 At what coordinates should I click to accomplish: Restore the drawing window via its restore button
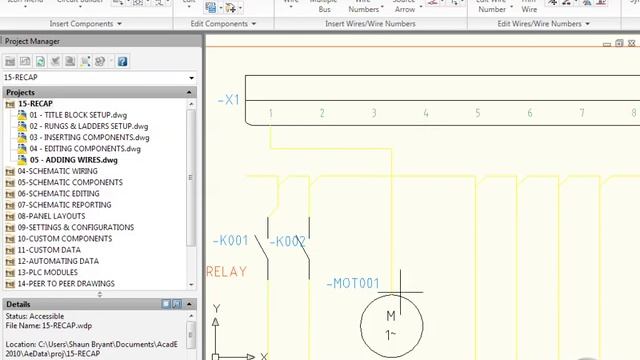(x=619, y=43)
